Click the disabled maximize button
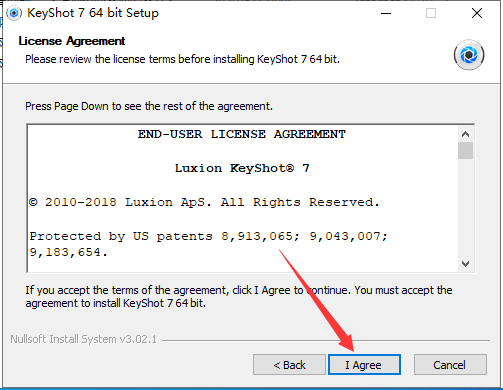The image size is (503, 390). point(431,13)
